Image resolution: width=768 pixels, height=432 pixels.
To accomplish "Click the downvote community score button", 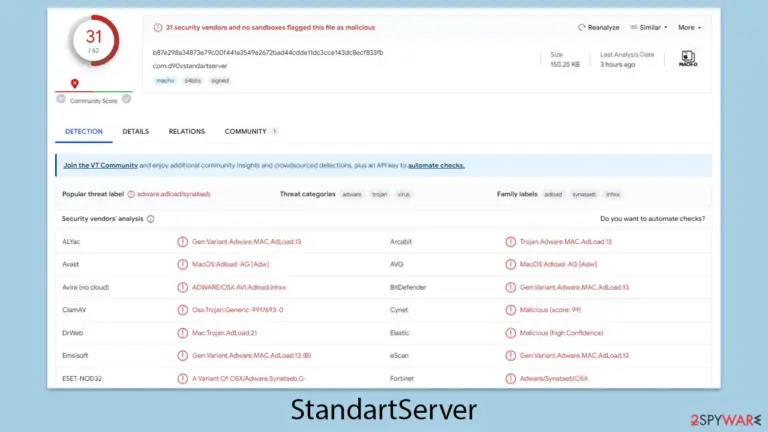I will click(61, 99).
